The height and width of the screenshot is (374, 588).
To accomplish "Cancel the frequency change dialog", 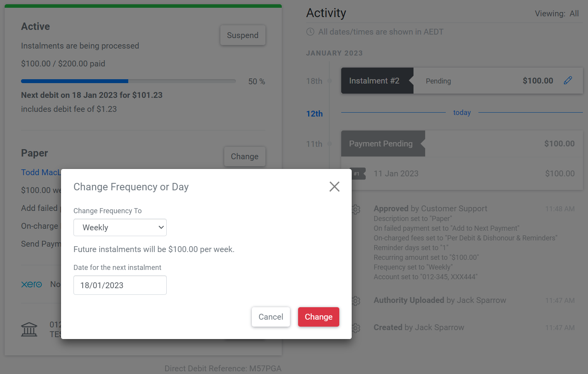I will (271, 317).
